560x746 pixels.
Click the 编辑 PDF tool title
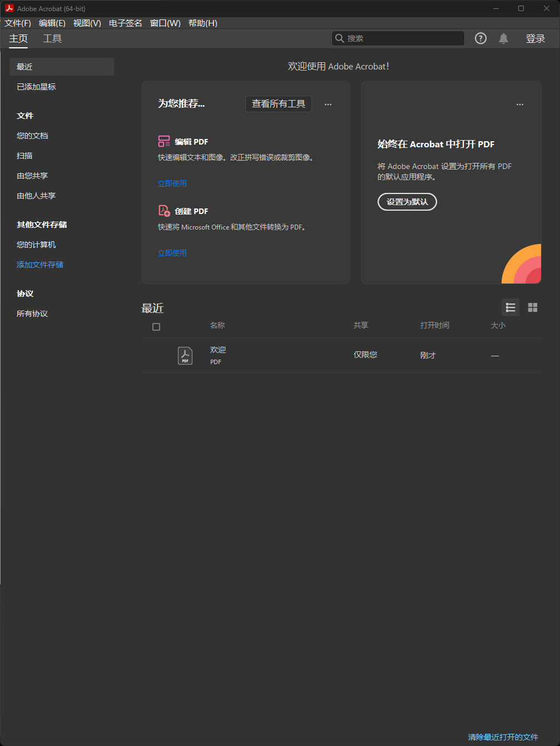[191, 142]
